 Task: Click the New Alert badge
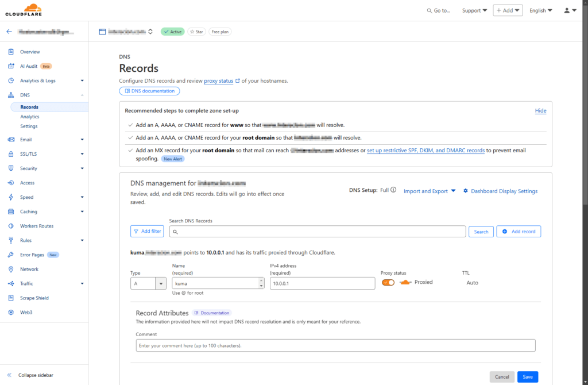tap(173, 159)
